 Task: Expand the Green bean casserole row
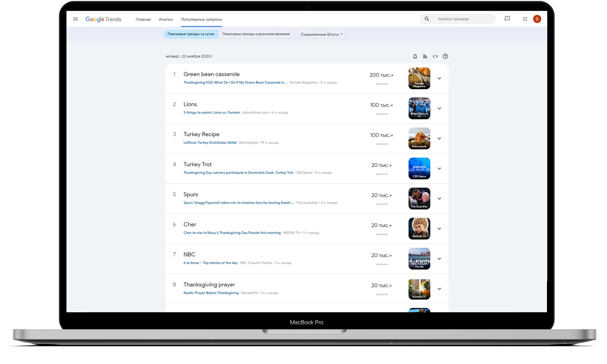(x=439, y=79)
